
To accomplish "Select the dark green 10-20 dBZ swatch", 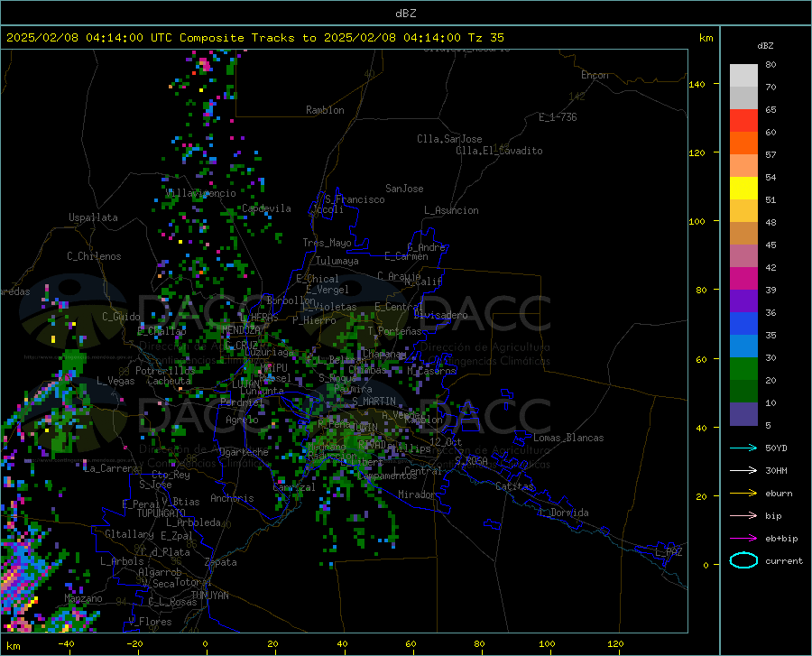I will tap(743, 392).
